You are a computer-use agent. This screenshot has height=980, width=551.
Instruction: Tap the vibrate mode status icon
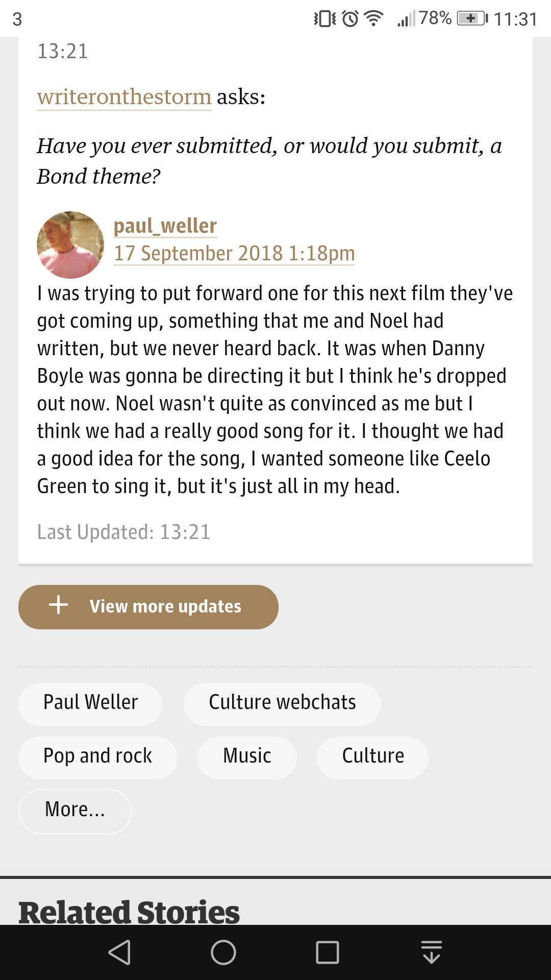coord(324,19)
